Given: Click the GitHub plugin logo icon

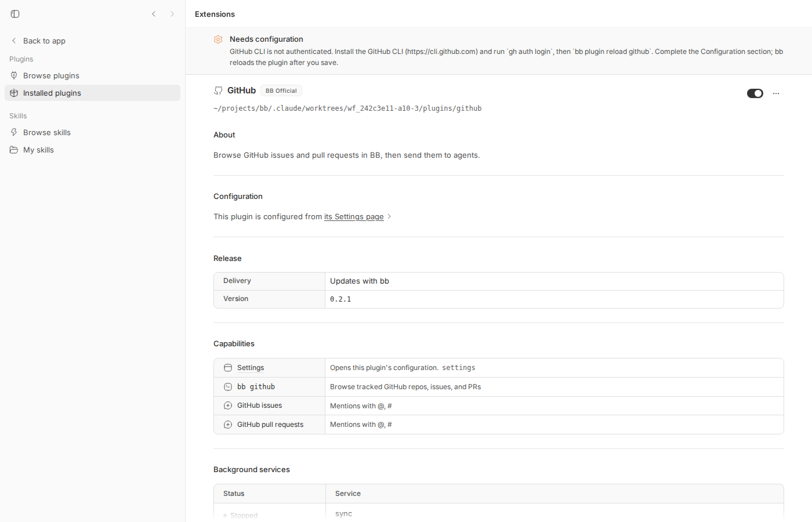Looking at the screenshot, I should pos(218,90).
